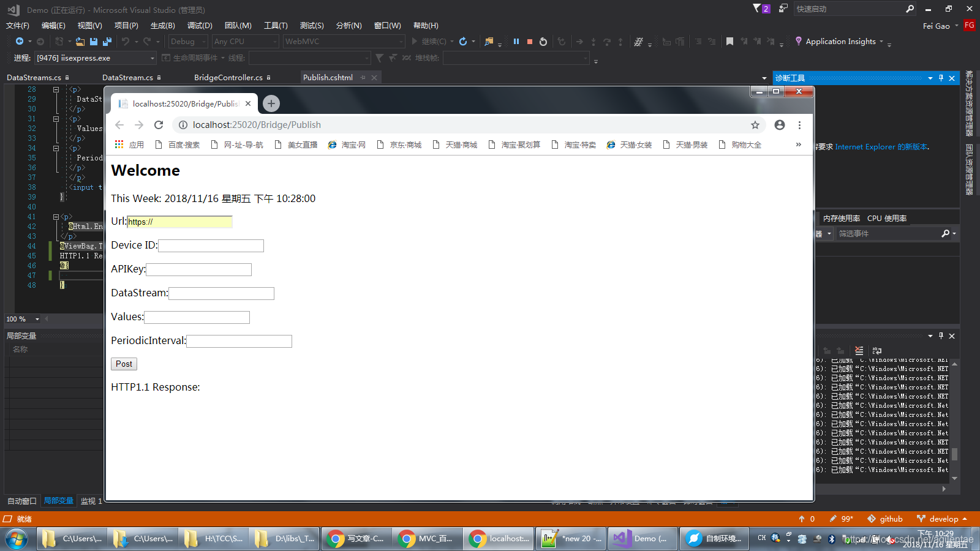980x551 pixels.
Task: Switch to the BridgeController.cs tab
Action: 228,78
